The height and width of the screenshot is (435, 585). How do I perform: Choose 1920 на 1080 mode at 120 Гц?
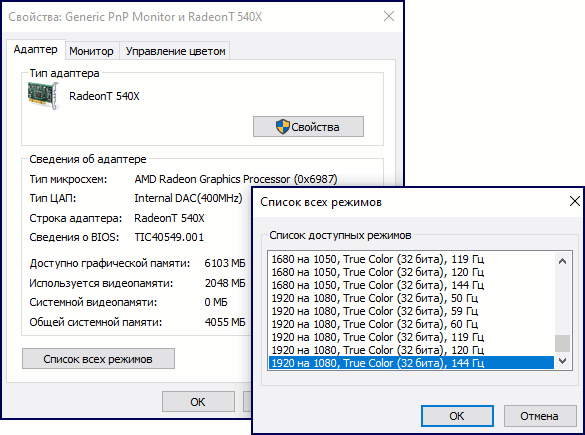click(x=410, y=350)
